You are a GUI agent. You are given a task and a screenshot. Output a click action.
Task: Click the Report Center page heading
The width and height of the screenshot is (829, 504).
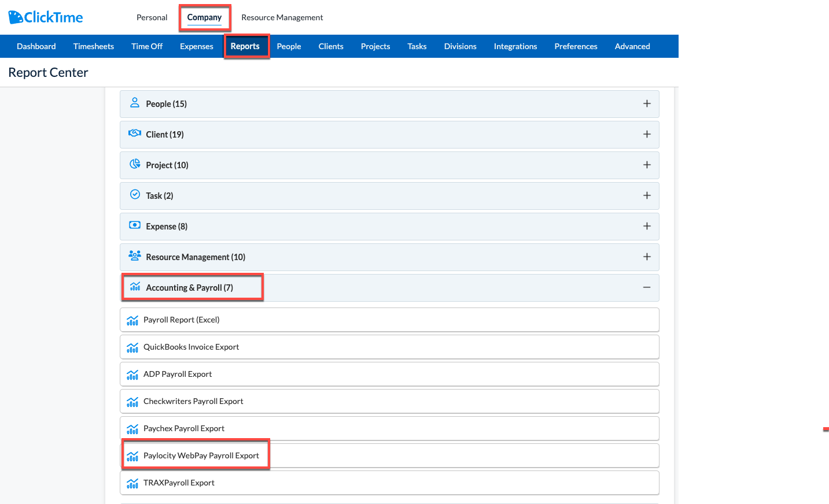(x=48, y=72)
